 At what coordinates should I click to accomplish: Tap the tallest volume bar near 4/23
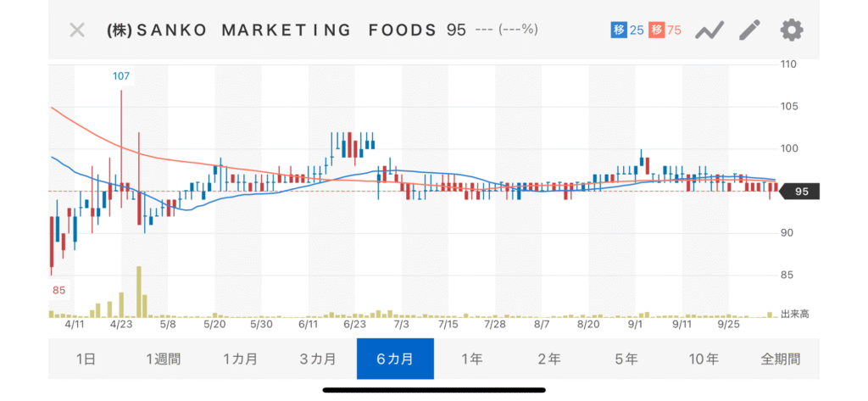(138, 291)
